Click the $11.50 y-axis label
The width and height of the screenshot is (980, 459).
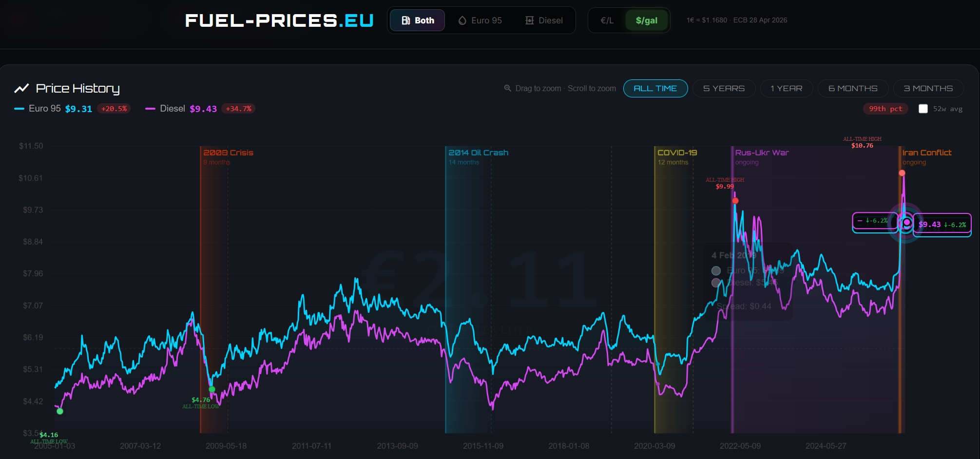pos(31,146)
